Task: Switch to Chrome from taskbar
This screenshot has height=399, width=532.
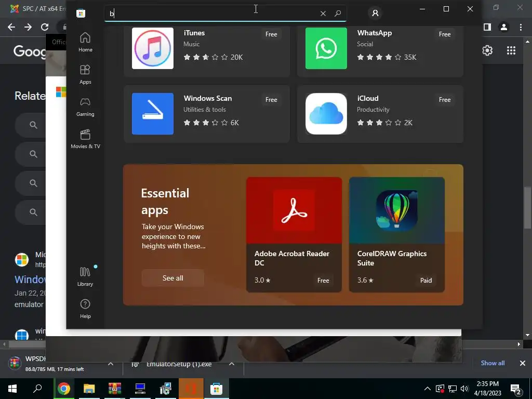Action: [x=64, y=389]
